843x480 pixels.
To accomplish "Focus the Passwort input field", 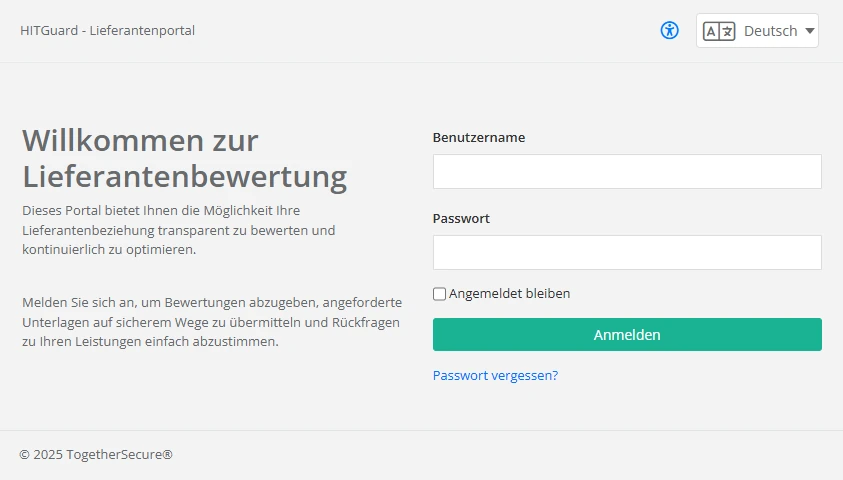I will (627, 253).
